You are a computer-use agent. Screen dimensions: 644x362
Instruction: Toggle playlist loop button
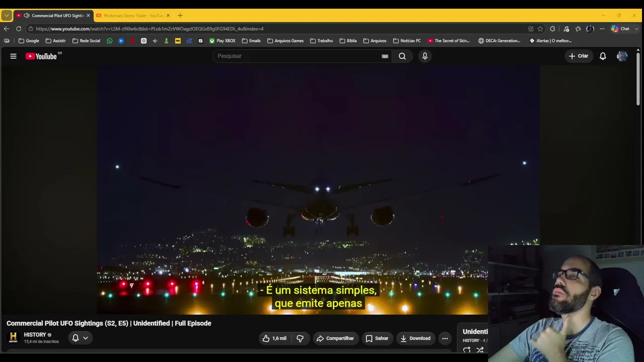pyautogui.click(x=467, y=349)
